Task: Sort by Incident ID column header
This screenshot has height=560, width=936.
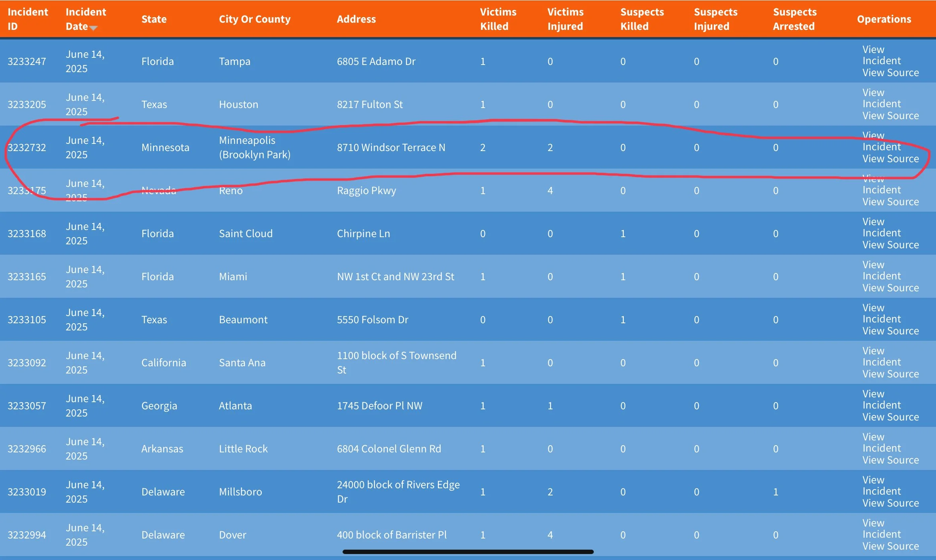Action: pyautogui.click(x=28, y=19)
